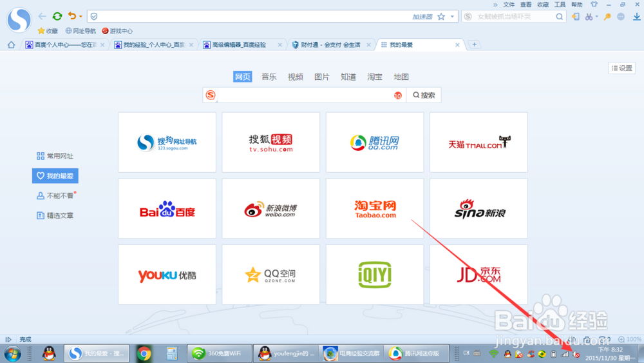644x363 pixels.
Task: Select the 网页 search category
Action: point(242,77)
